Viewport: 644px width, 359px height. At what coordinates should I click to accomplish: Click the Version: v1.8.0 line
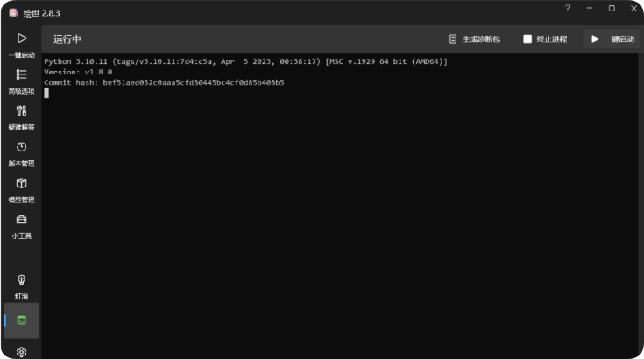(x=78, y=72)
